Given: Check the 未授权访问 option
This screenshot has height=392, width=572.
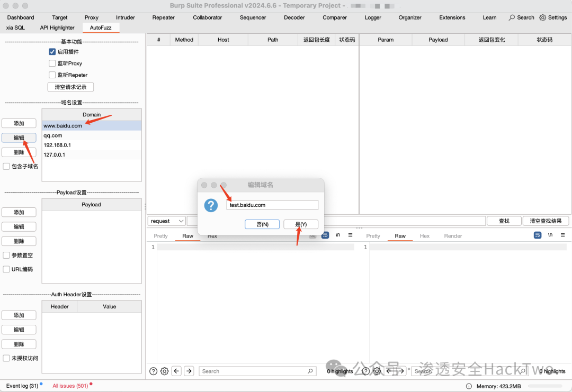Looking at the screenshot, I should click(x=6, y=358).
